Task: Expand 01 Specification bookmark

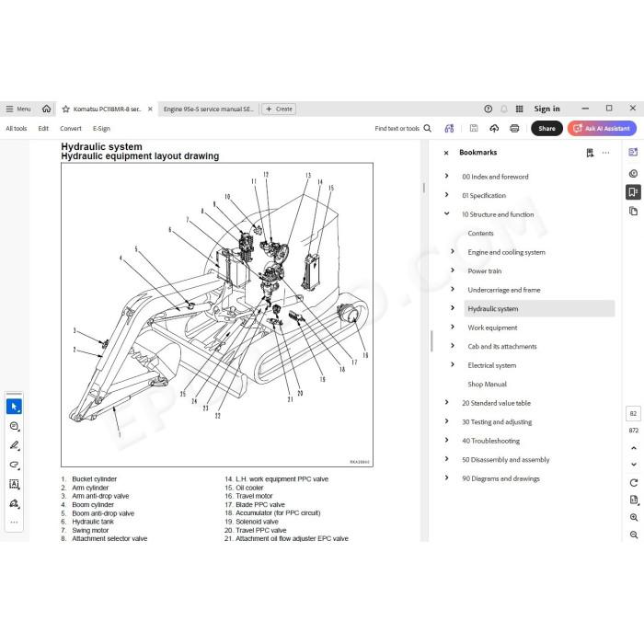Action: click(x=447, y=195)
